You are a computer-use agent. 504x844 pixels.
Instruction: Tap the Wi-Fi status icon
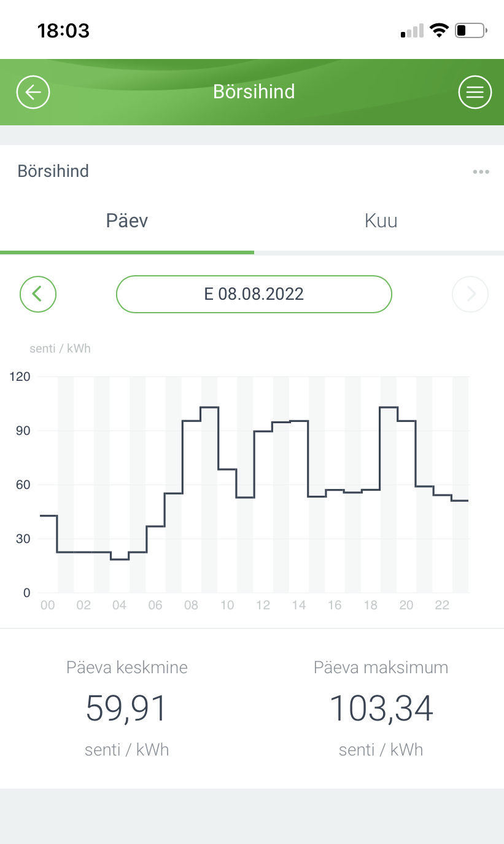tap(439, 30)
